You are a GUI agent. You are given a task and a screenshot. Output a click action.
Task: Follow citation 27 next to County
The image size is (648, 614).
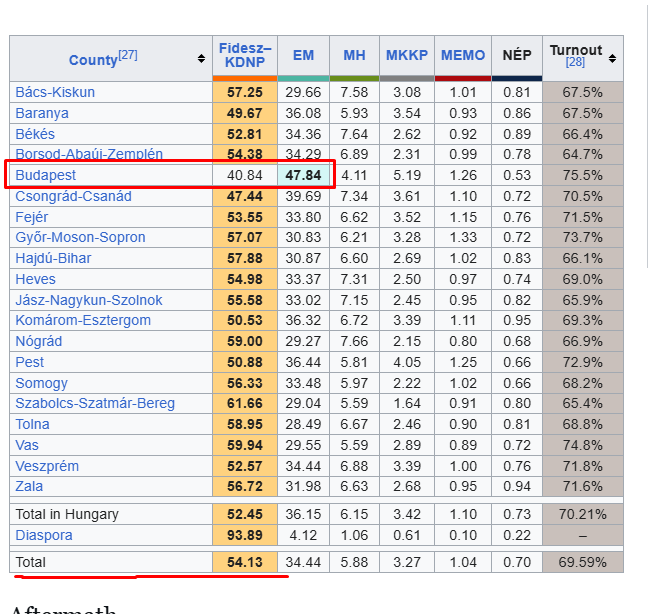(128, 55)
